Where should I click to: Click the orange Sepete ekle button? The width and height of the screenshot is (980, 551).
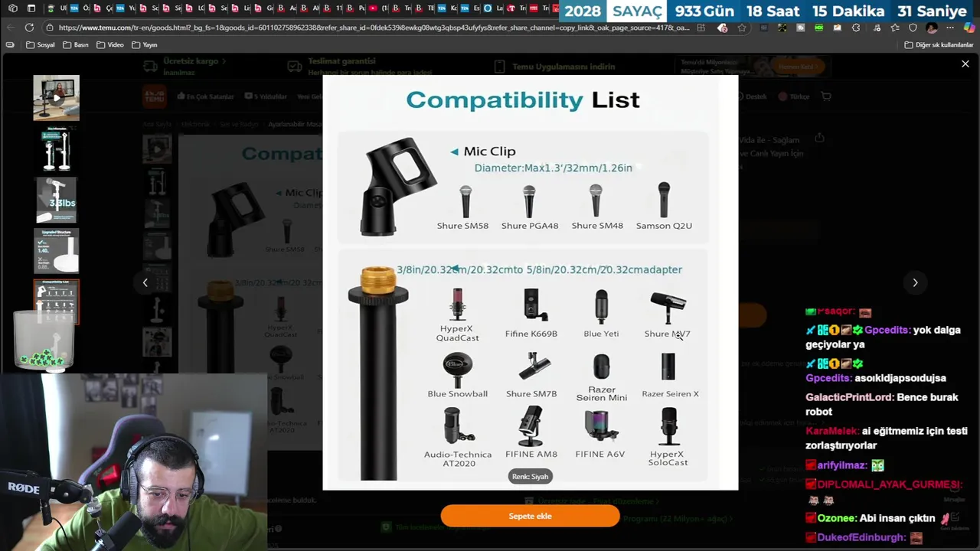[530, 516]
